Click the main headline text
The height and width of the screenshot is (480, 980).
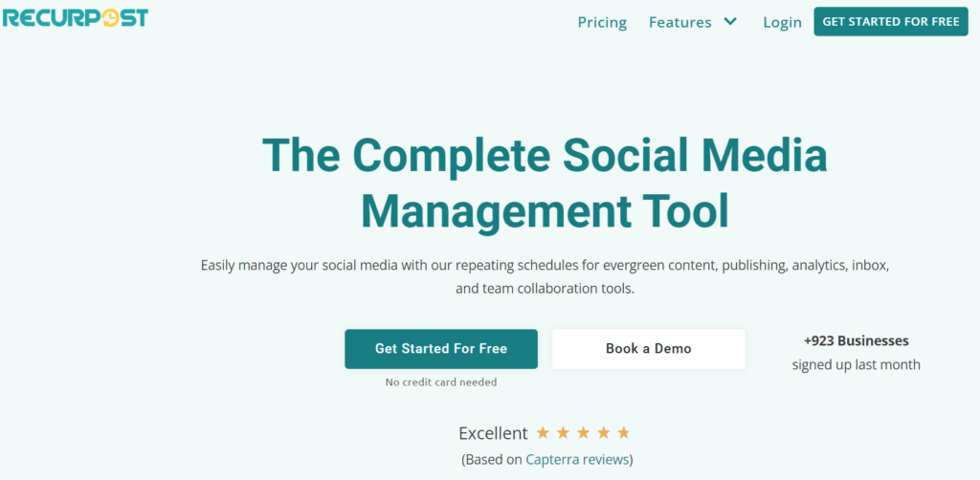coord(545,182)
